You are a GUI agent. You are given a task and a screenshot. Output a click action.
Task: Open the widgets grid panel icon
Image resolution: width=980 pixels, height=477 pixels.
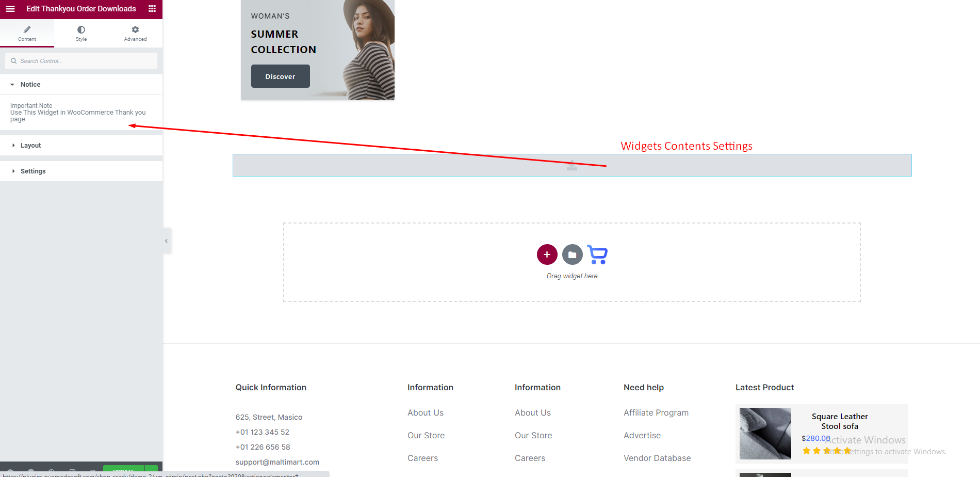[x=152, y=9]
